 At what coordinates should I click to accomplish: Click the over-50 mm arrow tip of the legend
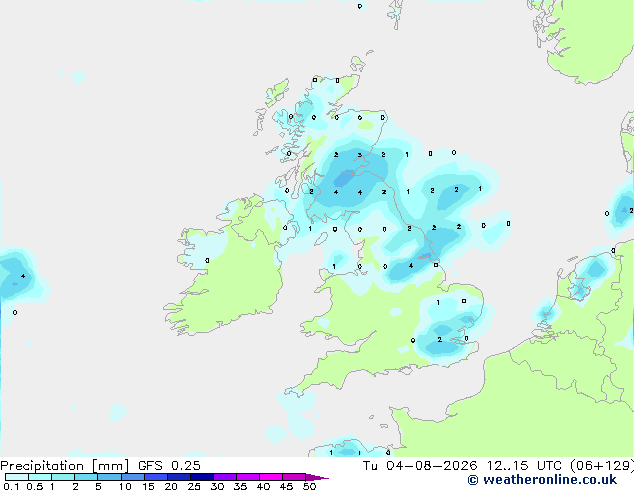317,477
